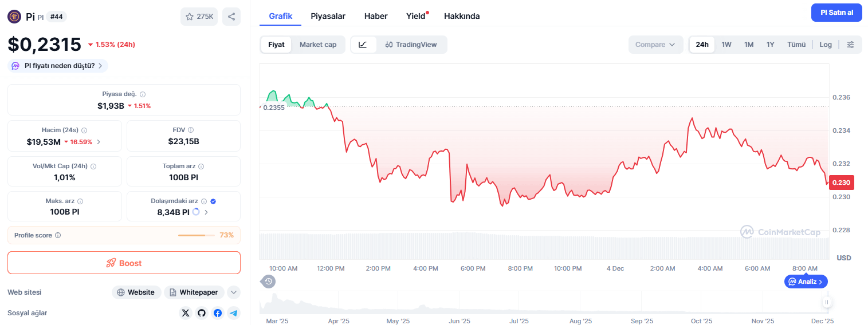Click the 0.2355 opening price label
The image size is (868, 325).
(274, 108)
